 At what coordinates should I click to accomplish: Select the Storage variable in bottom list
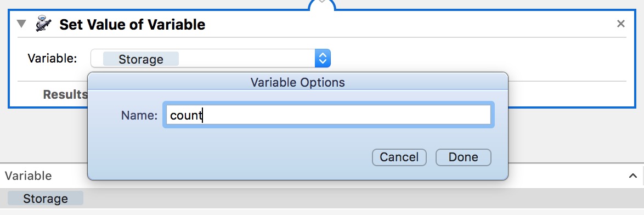pyautogui.click(x=46, y=199)
